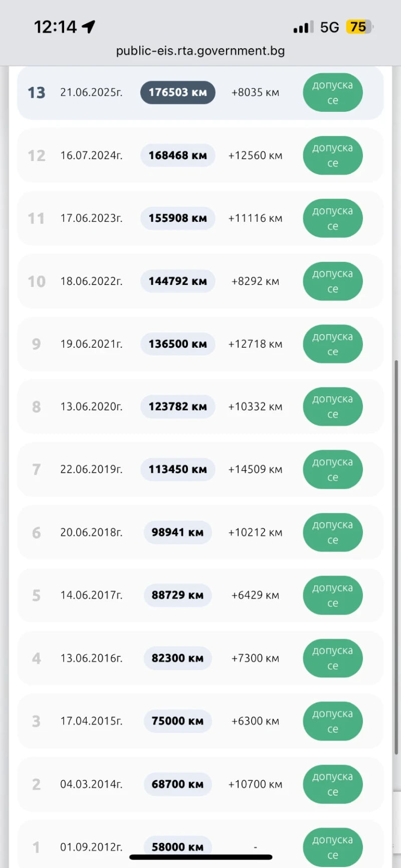Tap the 'допуска се' badge for 20.06.2018

point(332,532)
